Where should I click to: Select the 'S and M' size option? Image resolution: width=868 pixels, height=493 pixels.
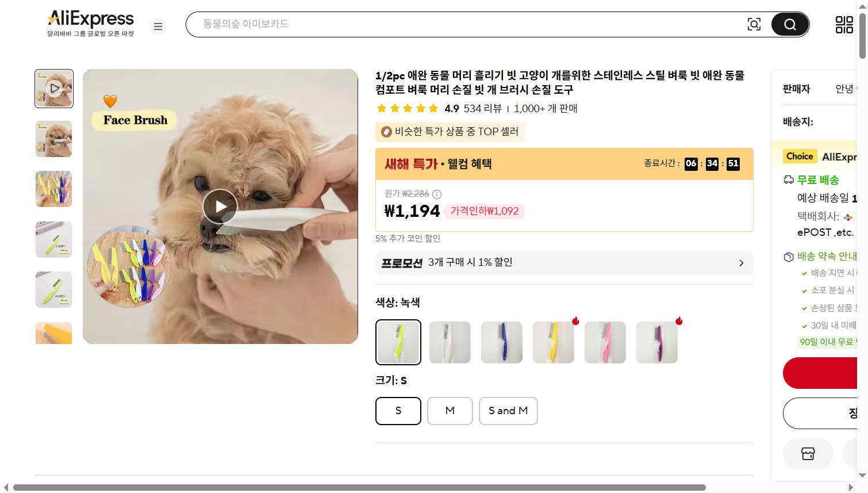pos(508,411)
